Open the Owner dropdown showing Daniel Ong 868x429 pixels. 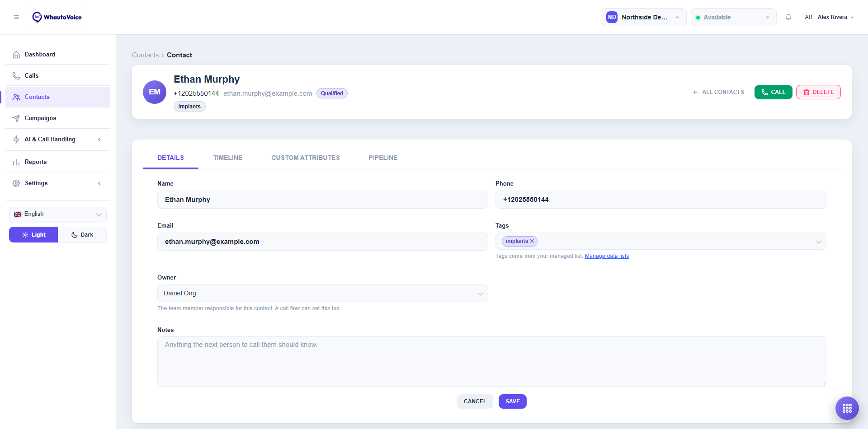click(x=323, y=294)
